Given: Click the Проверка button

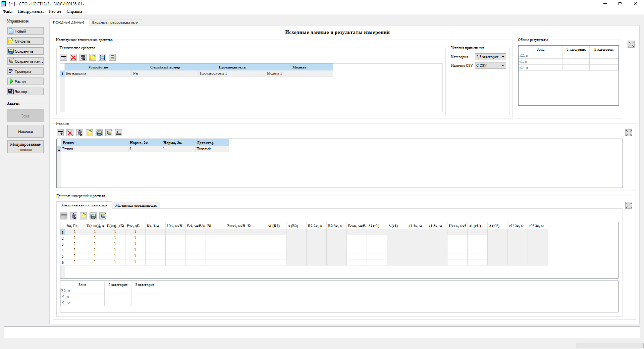Looking at the screenshot, I should click(25, 71).
